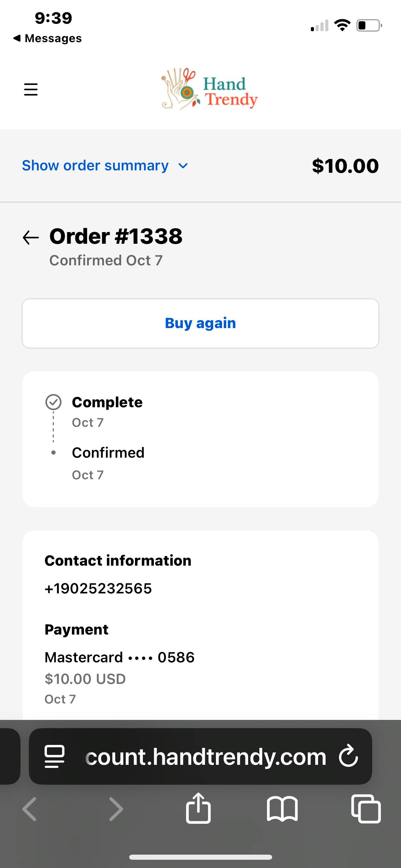Tap the contact phone number +19025232565
The height and width of the screenshot is (868, 401).
[x=98, y=588]
